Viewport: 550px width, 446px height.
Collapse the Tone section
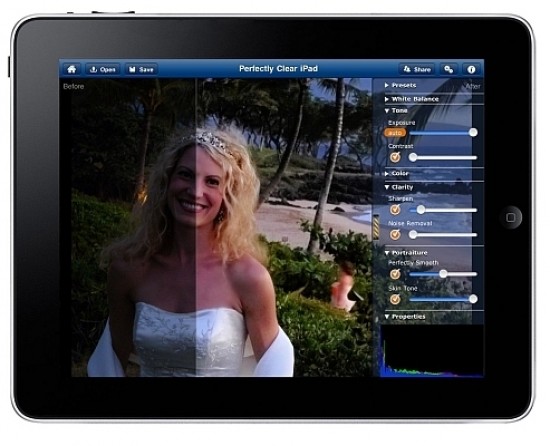(x=396, y=110)
